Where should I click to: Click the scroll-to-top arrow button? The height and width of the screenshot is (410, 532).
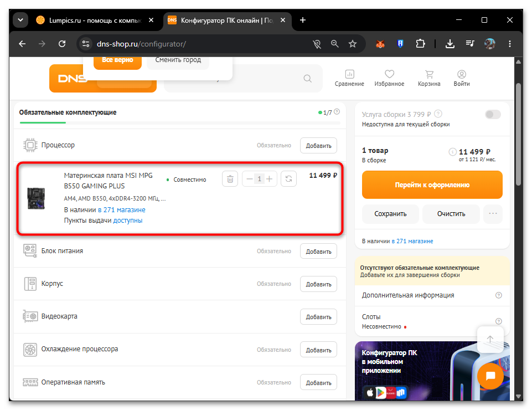pyautogui.click(x=490, y=339)
